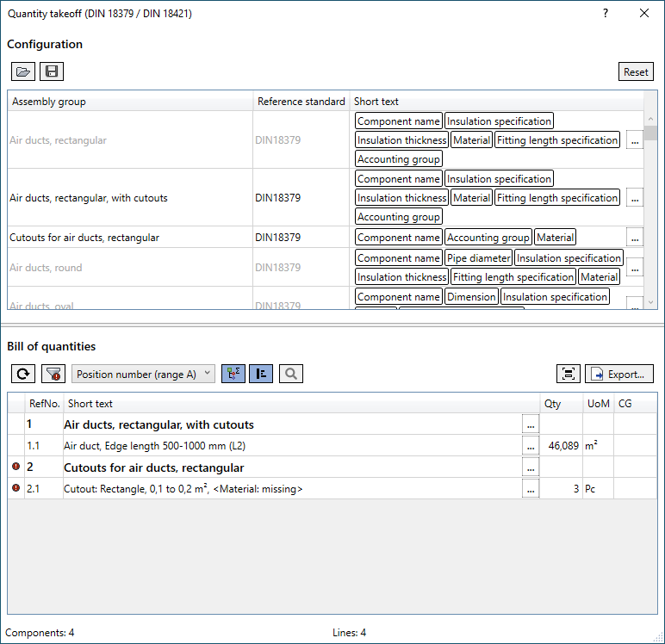Edit short text for Air ducts, round
Image resolution: width=665 pixels, height=644 pixels.
pyautogui.click(x=635, y=267)
